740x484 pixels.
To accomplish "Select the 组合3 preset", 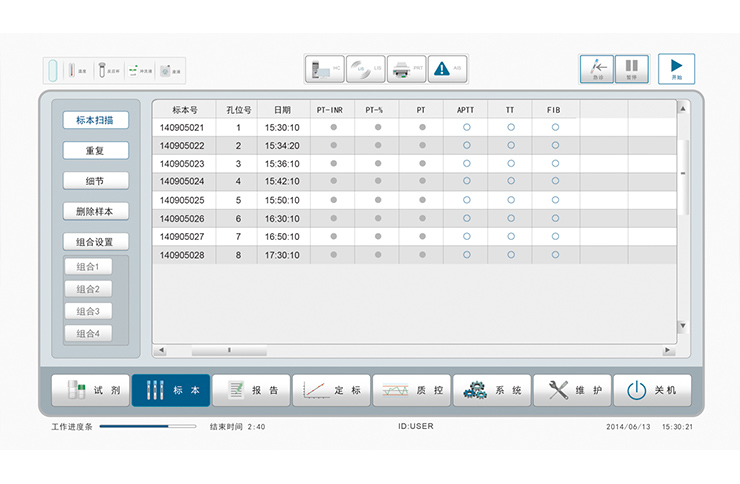I will click(88, 311).
